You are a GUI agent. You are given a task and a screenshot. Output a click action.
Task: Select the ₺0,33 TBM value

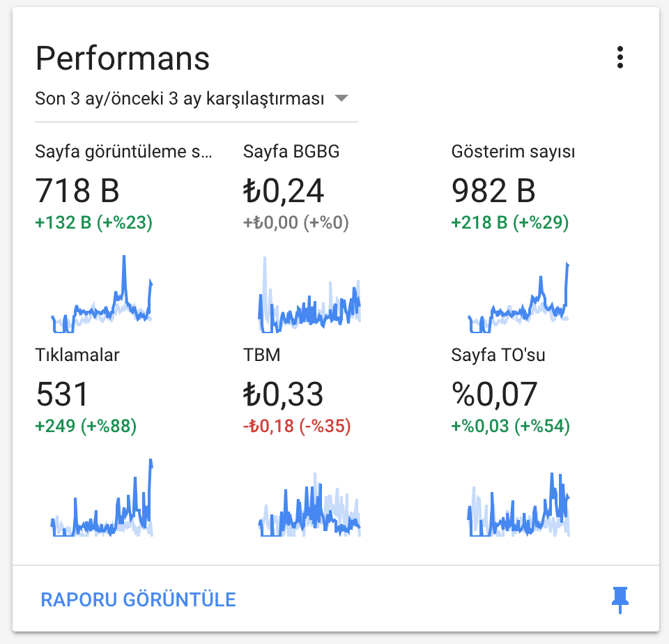(284, 394)
